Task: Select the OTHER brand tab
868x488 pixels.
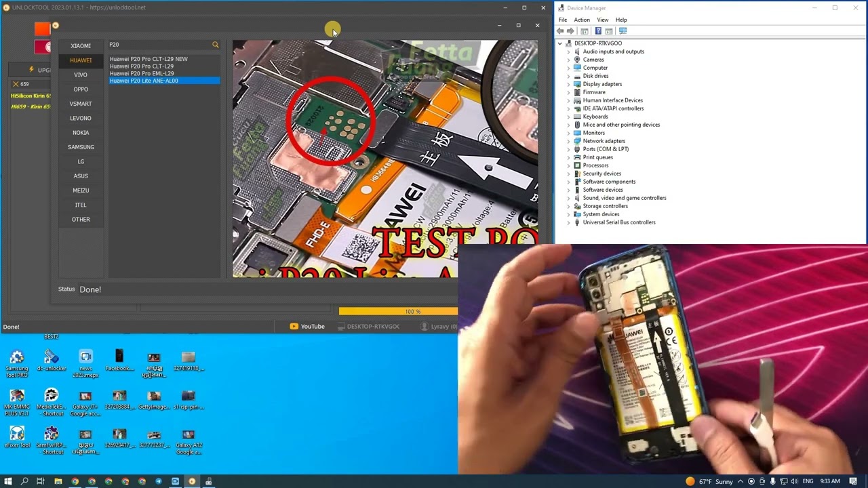Action: [81, 220]
